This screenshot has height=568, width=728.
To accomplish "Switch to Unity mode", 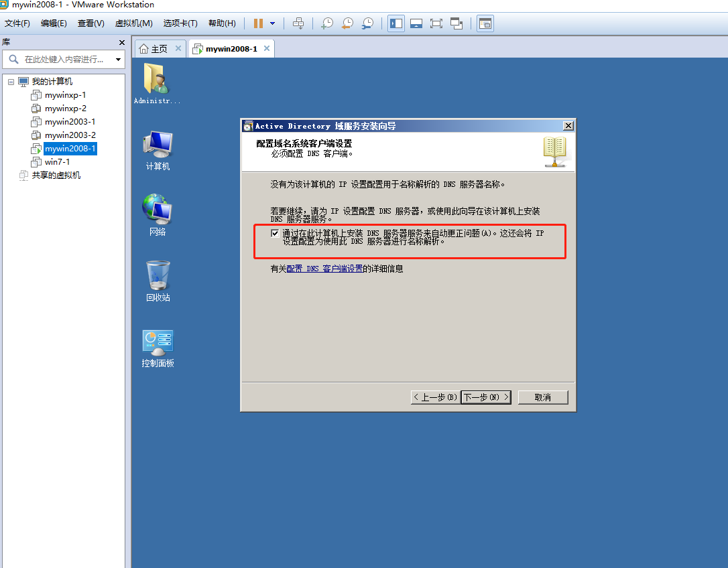I will (457, 23).
